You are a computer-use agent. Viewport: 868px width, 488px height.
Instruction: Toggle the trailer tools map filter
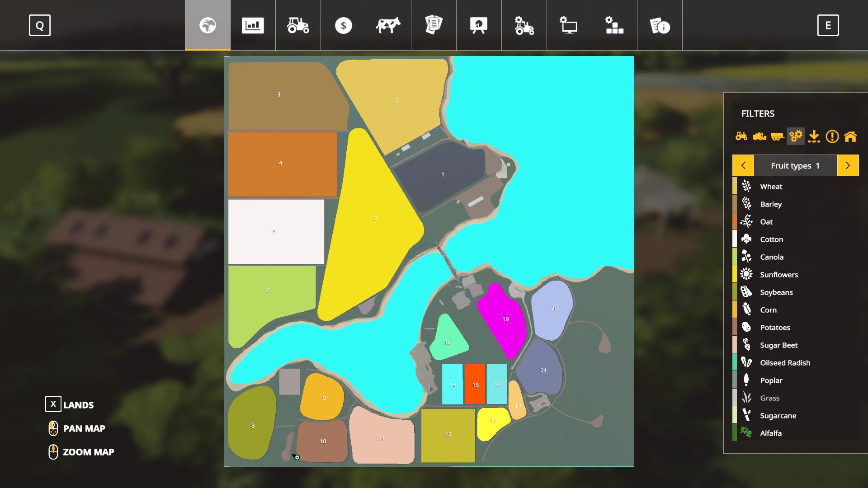[777, 136]
